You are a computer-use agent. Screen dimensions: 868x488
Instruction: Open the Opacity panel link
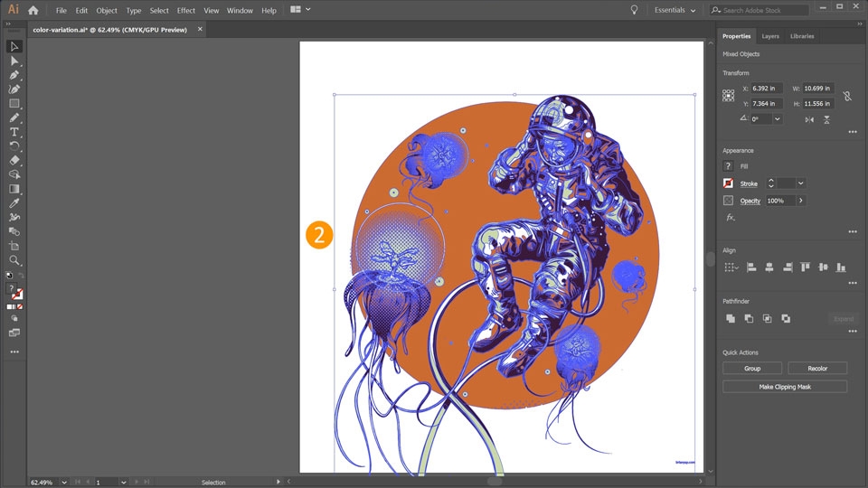(750, 202)
